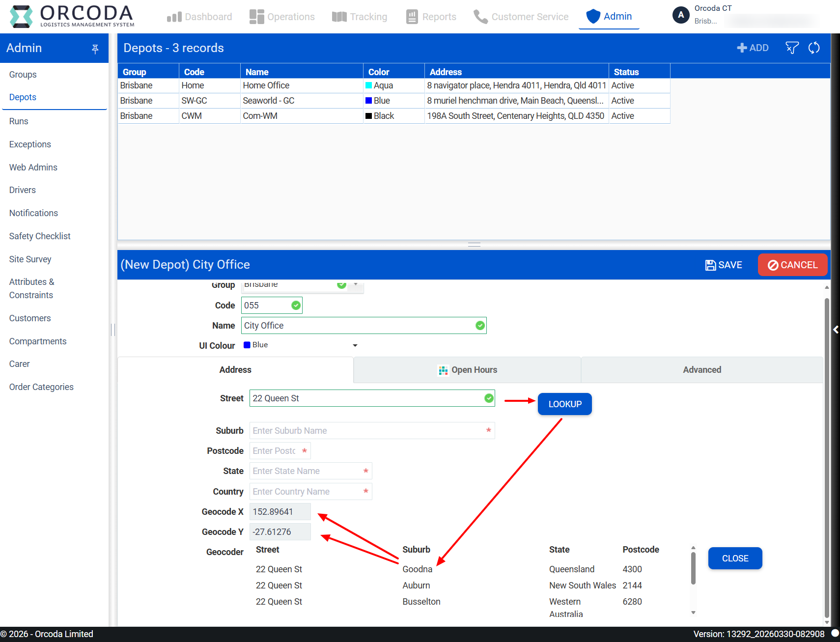Open Dashboard from top navigation
840x642 pixels.
pyautogui.click(x=199, y=17)
